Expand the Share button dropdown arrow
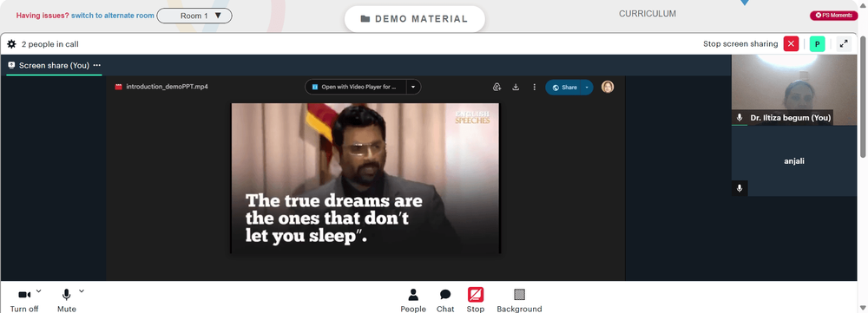The image size is (868, 313). (x=587, y=88)
